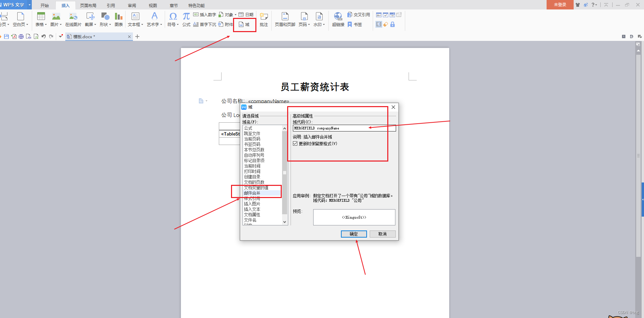Add a 批注 comment

[x=264, y=19]
